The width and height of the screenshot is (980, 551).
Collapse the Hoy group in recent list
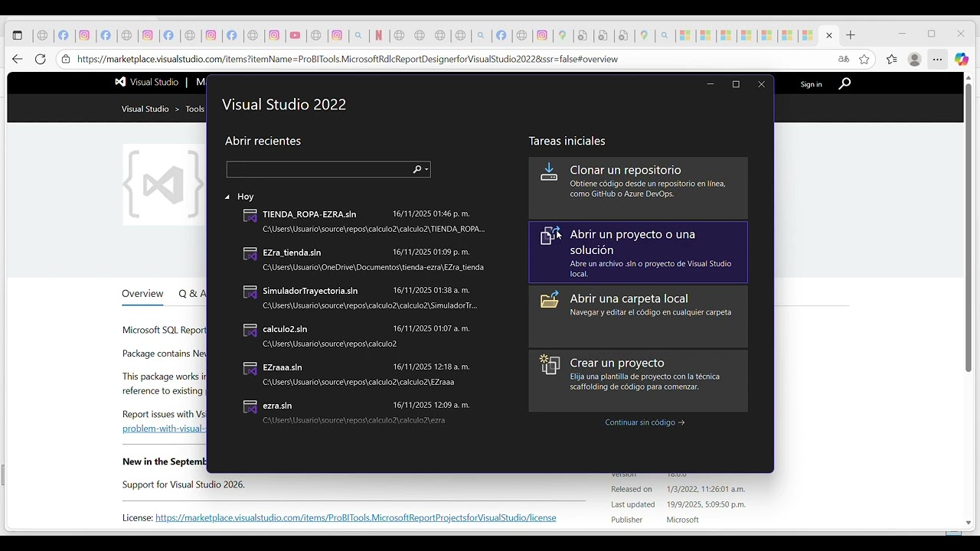coord(227,197)
